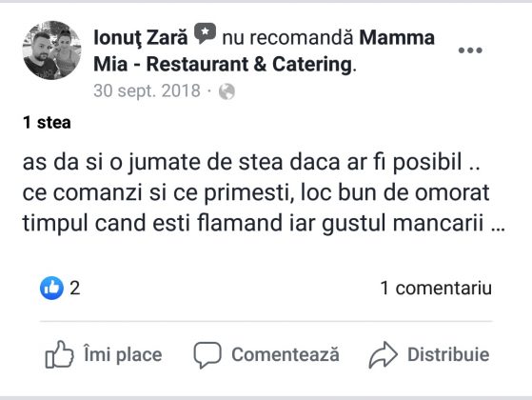Open the three-dot post options menu
The image size is (532, 400).
(470, 50)
